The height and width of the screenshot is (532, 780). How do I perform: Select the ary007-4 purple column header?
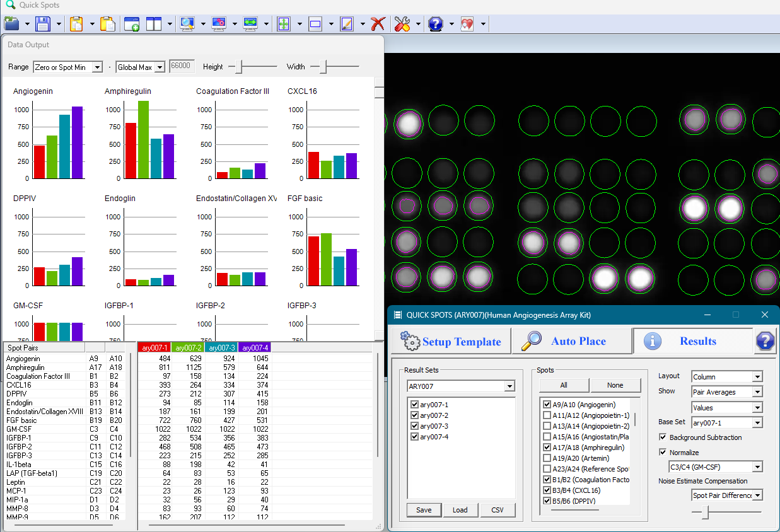255,348
